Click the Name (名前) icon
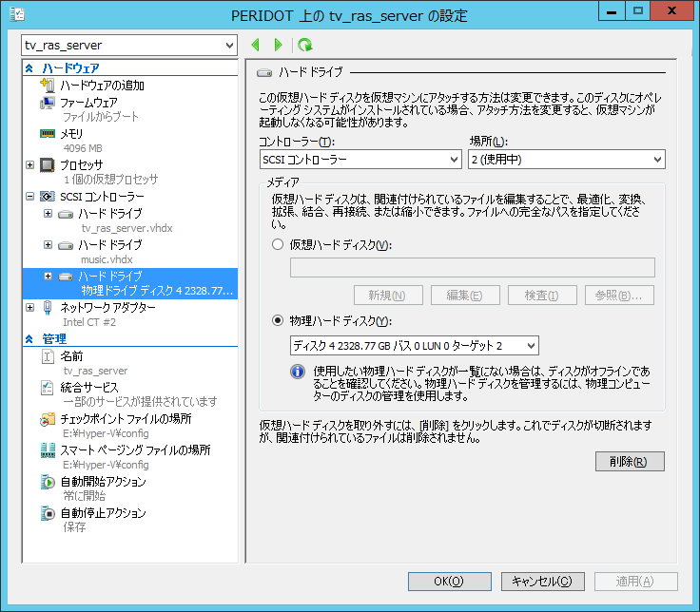The height and width of the screenshot is (612, 700). coord(48,356)
